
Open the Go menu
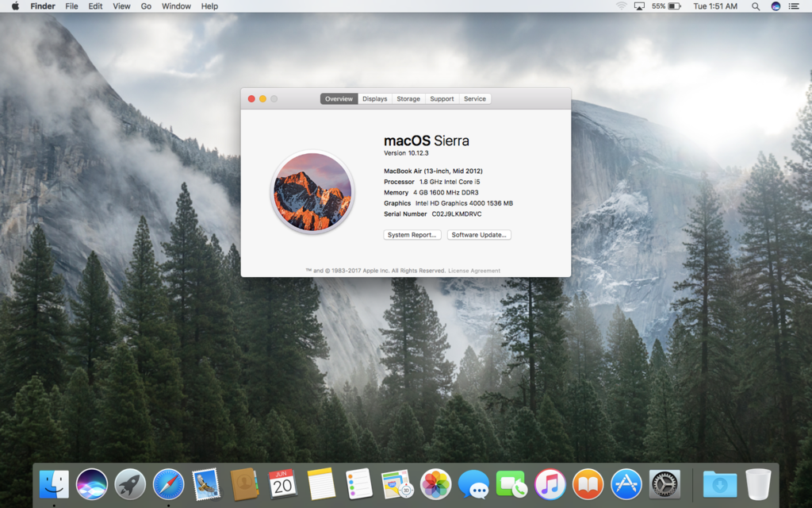pos(146,6)
